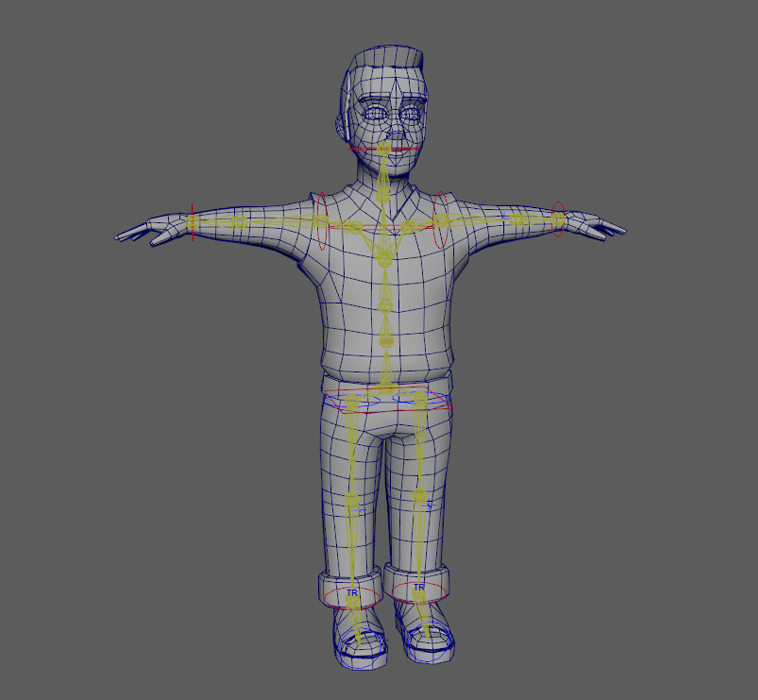This screenshot has height=700, width=758.
Task: Select the wrist joint inside the small red circle
Action: 558,220
